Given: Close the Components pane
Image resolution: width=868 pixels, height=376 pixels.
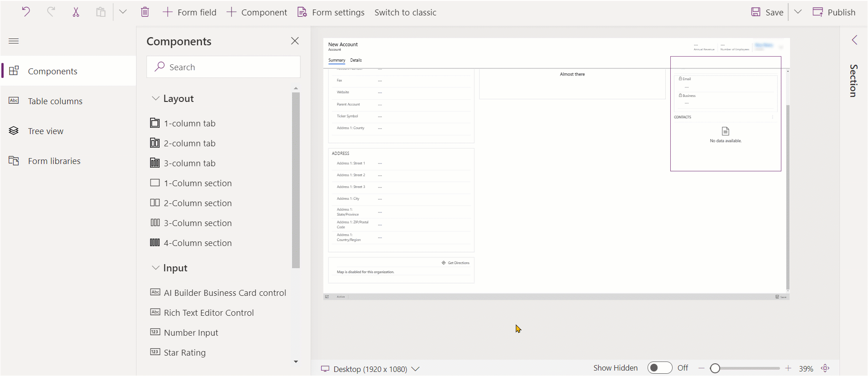Looking at the screenshot, I should pos(295,41).
